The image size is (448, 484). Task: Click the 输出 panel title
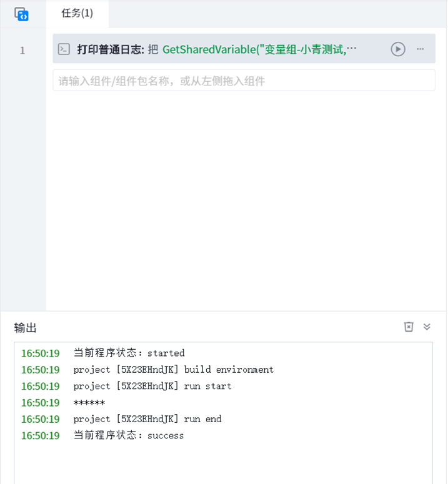coord(26,328)
